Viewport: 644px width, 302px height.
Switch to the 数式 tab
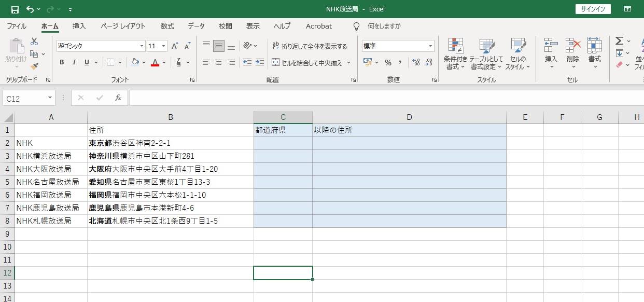click(x=167, y=26)
